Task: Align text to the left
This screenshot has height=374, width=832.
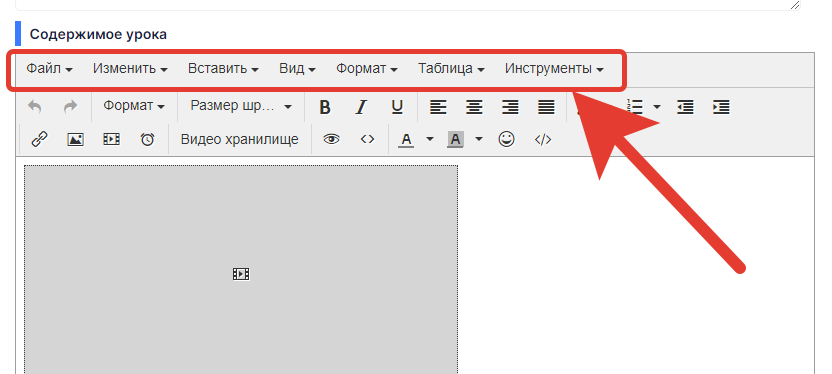Action: [x=438, y=107]
